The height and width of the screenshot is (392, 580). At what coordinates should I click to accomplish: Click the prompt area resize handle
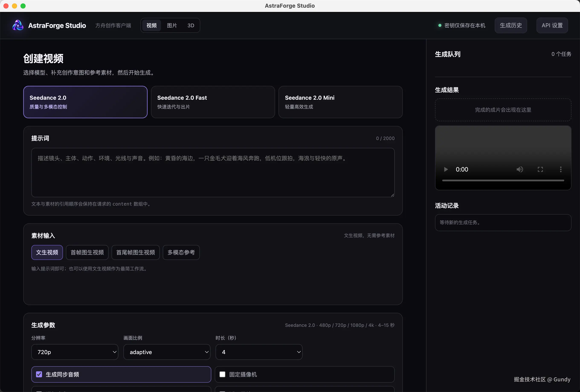(x=392, y=195)
